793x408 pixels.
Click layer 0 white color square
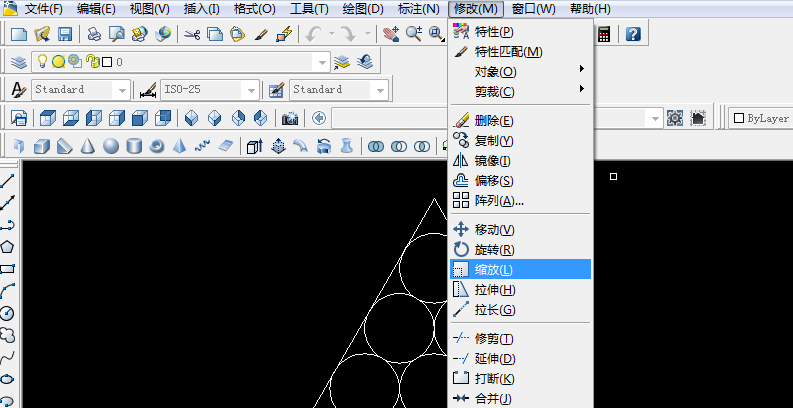[107, 62]
